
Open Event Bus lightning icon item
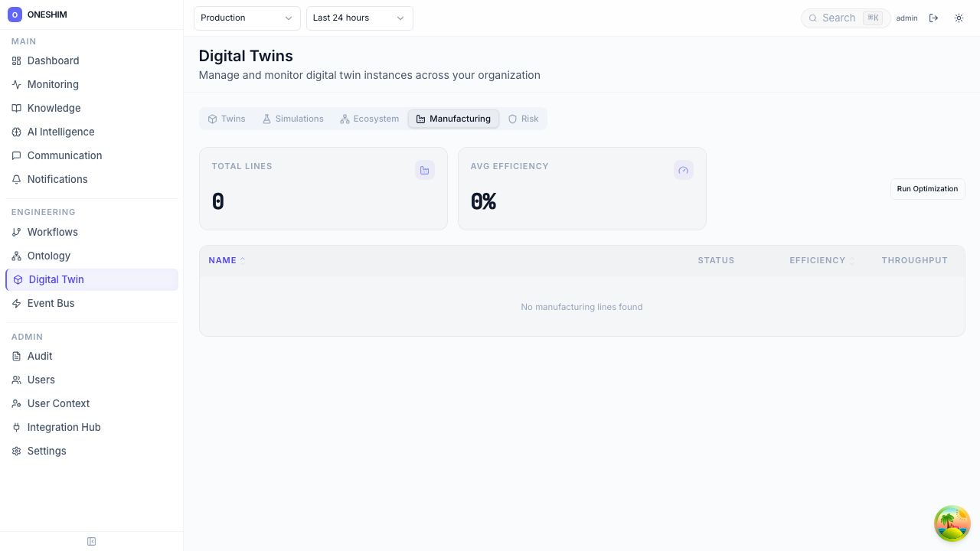[51, 303]
